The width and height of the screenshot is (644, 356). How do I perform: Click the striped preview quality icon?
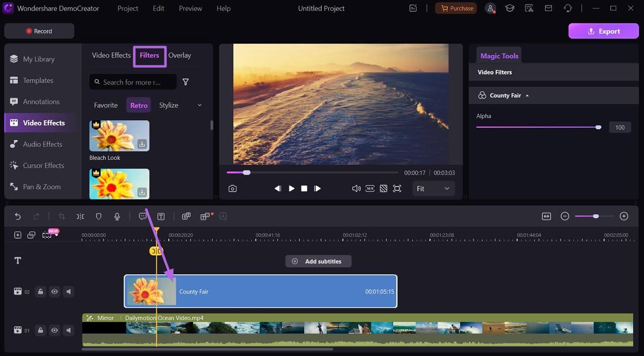point(383,189)
